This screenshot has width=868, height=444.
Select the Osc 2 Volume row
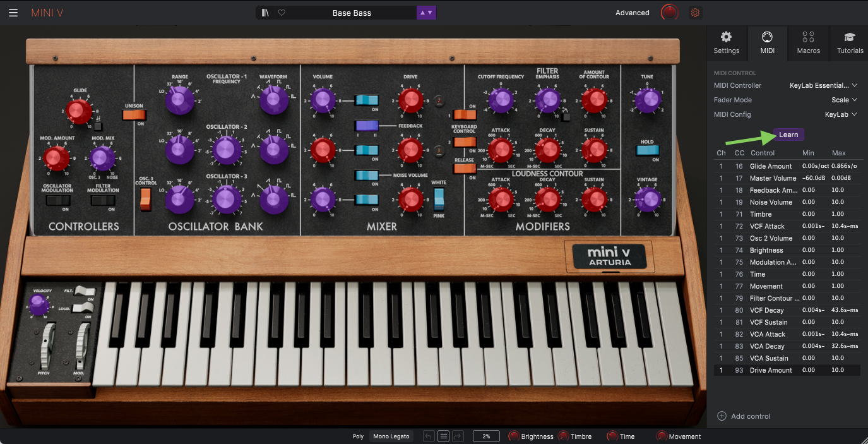(x=787, y=238)
